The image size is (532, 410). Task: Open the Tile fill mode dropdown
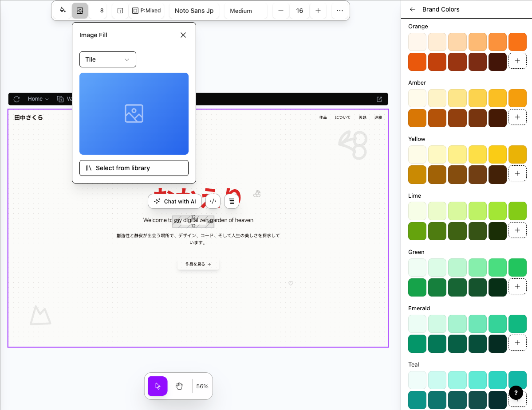coord(107,59)
